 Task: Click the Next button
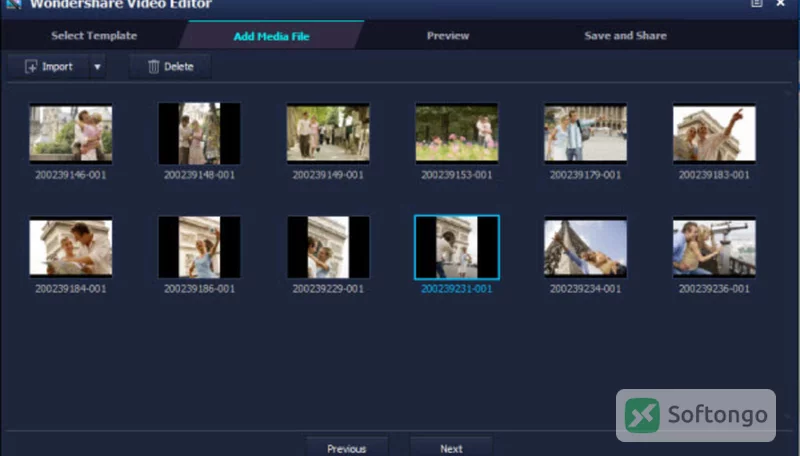point(452,448)
